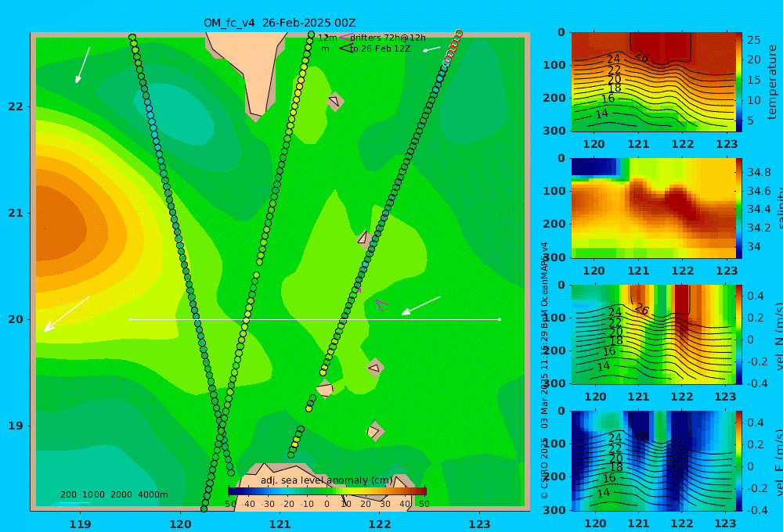Click the plot title OM_fc_v4 26-Feb-2025 00Z
Screen dimensions: 783x532
280,23
